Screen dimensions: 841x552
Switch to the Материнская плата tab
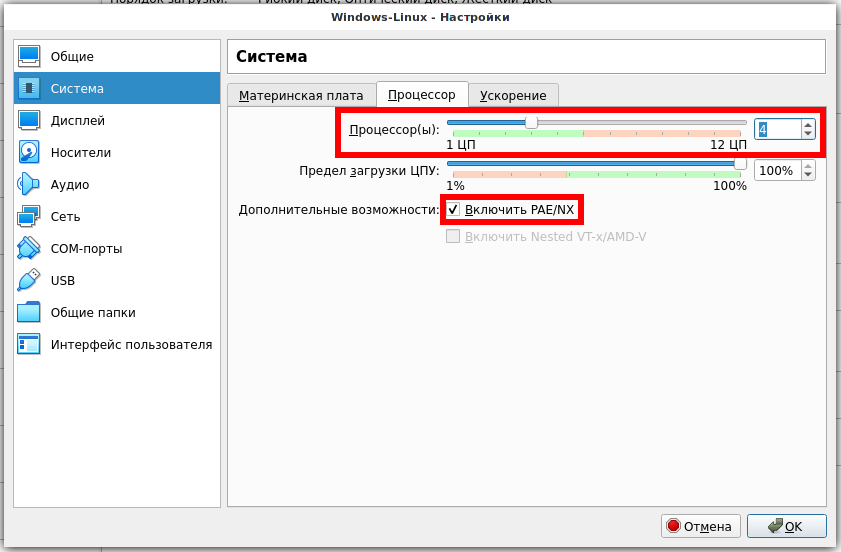301,96
